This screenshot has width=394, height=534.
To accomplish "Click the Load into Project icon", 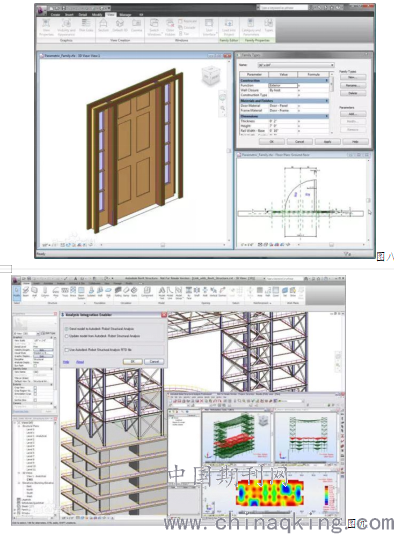I will [x=228, y=27].
